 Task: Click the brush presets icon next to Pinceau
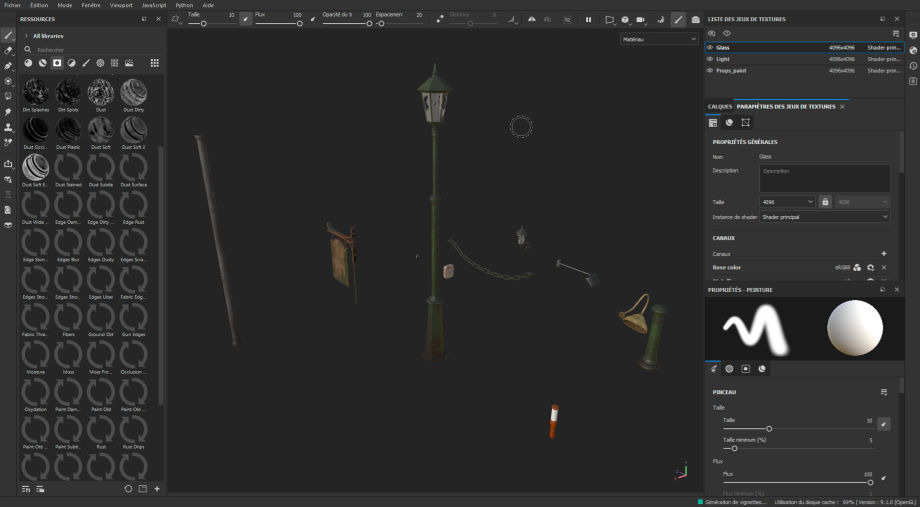tap(884, 392)
